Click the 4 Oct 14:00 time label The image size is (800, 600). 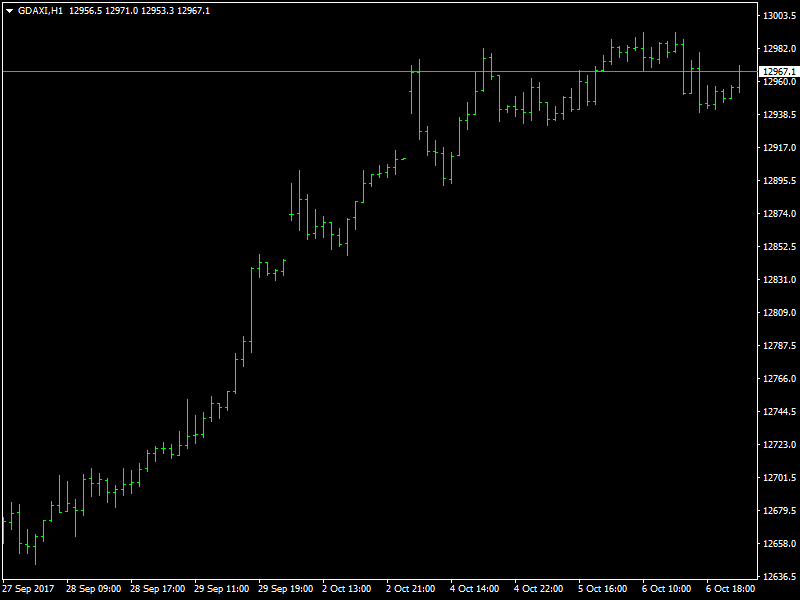(474, 589)
